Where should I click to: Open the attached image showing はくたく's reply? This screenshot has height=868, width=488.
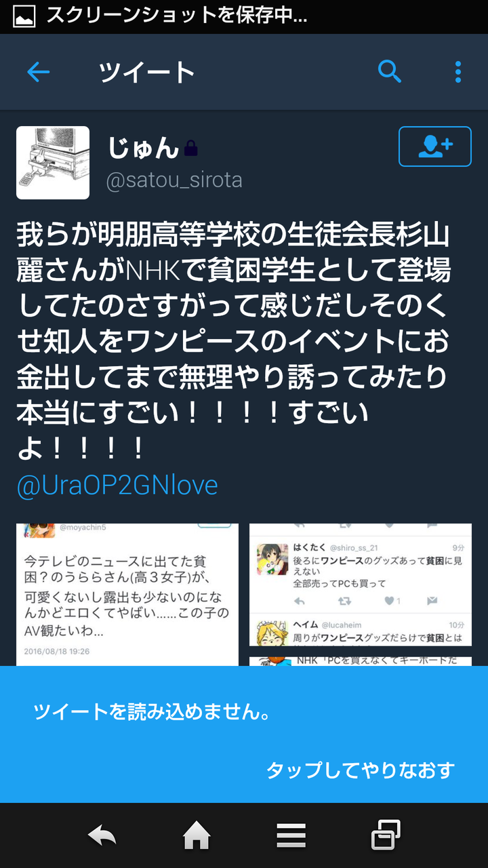tap(361, 585)
